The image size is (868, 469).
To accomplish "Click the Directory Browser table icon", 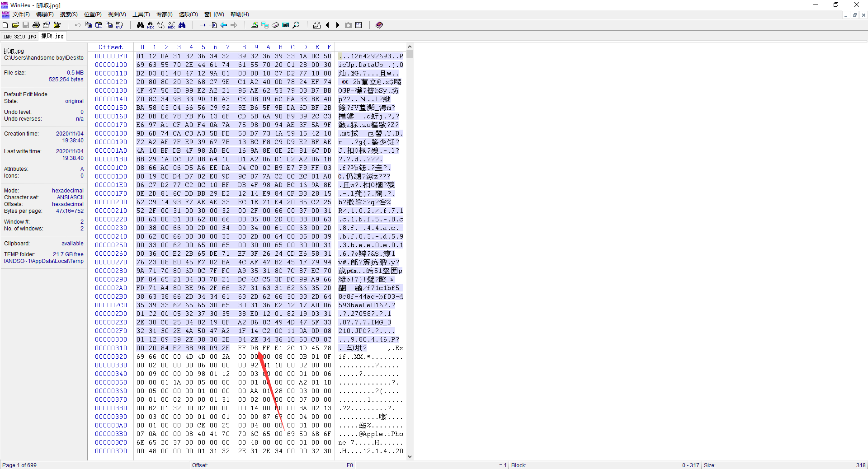I will [359, 25].
